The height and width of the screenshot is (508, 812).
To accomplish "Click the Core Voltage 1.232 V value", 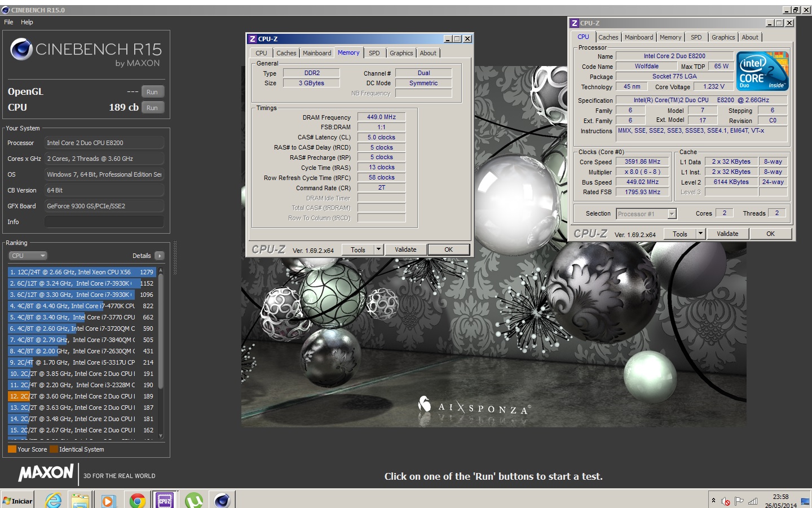I will tap(714, 87).
